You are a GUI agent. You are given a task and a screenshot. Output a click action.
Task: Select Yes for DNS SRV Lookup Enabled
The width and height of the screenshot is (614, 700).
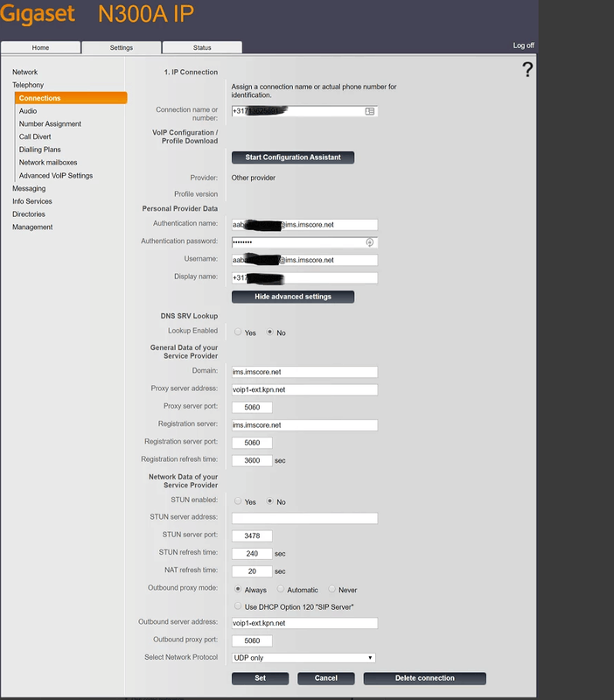point(238,332)
